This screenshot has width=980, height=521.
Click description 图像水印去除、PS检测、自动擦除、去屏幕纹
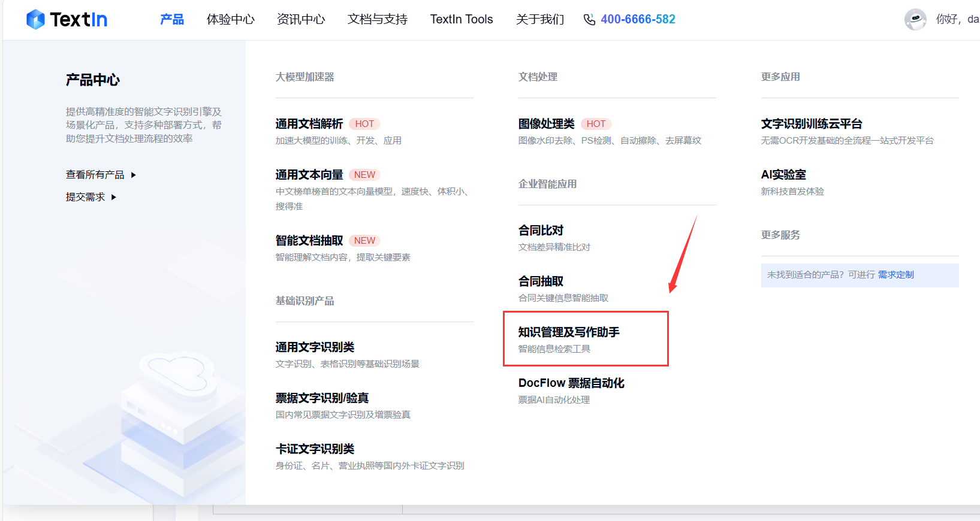(610, 141)
